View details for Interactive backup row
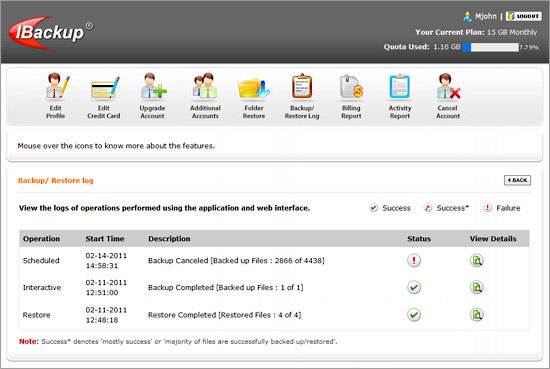 pos(476,287)
